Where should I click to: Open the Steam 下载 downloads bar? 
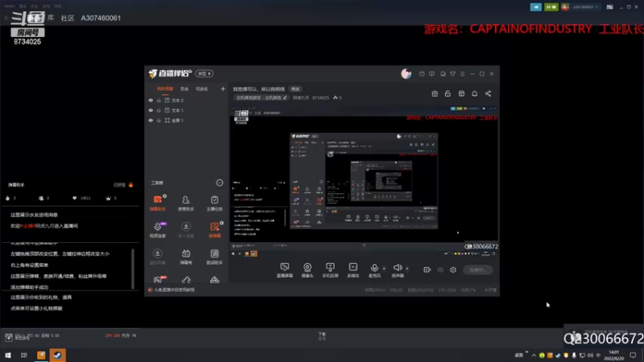tap(322, 335)
